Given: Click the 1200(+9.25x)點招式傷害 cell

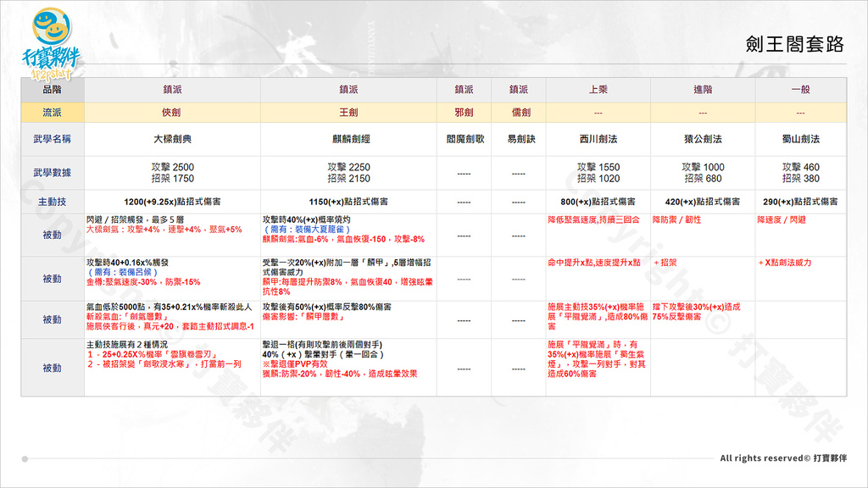Looking at the screenshot, I should point(172,202).
